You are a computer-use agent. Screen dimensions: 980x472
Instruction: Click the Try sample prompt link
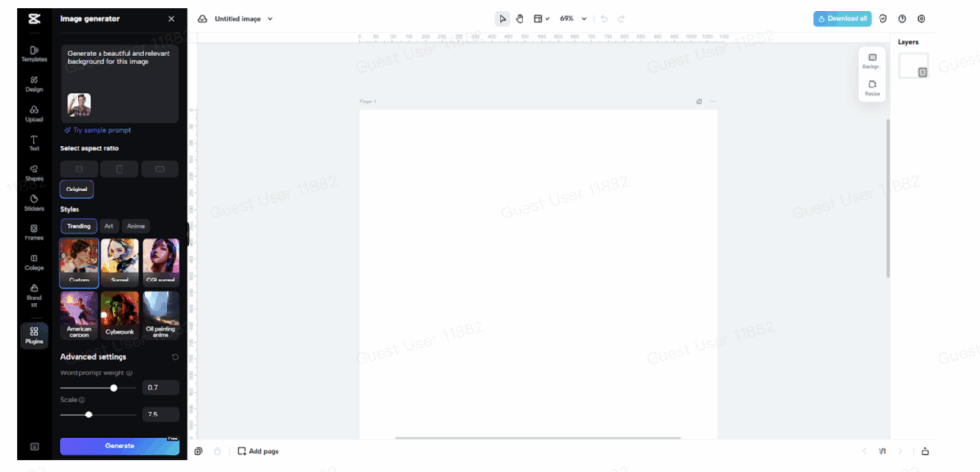(x=98, y=130)
